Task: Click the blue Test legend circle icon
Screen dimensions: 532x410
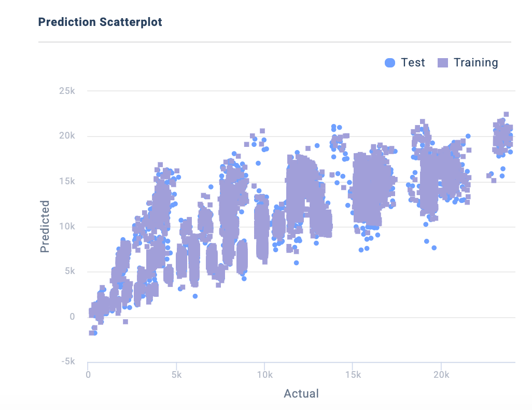Action: [390, 63]
